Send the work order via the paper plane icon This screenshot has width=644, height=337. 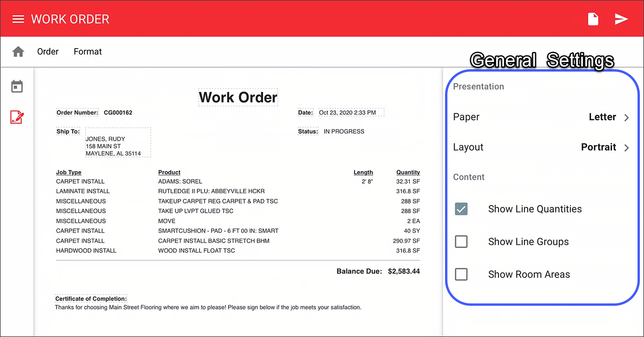(x=621, y=19)
